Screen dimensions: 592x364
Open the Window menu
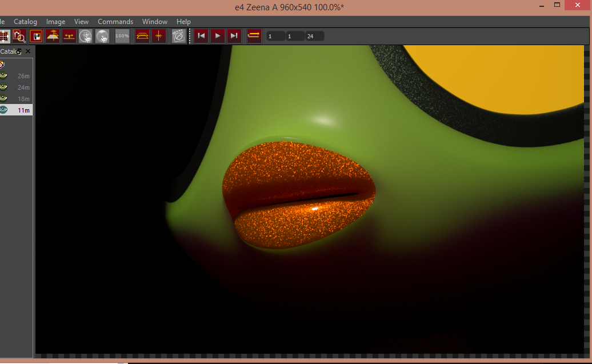[155, 22]
